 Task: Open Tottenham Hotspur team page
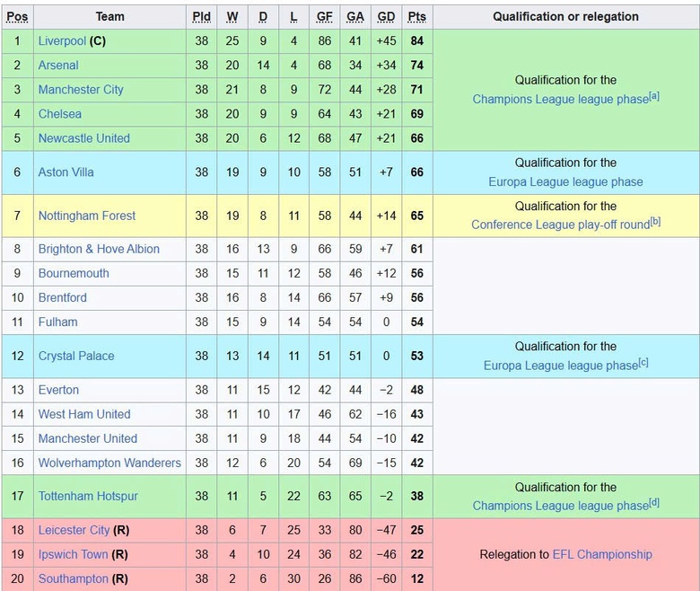[88, 496]
